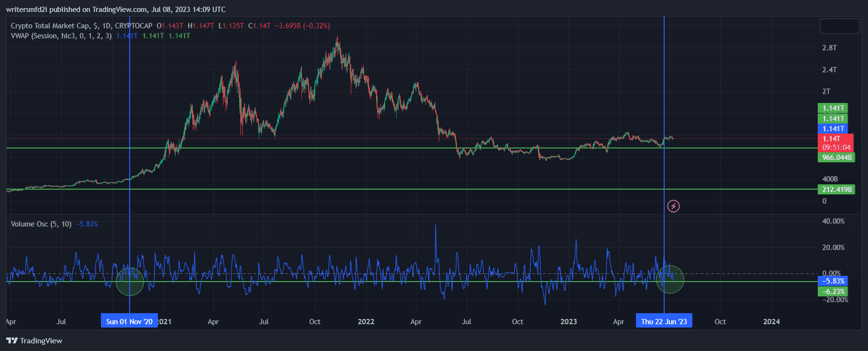
Task: Click the writersmfd2i author name in header
Action: coord(26,10)
